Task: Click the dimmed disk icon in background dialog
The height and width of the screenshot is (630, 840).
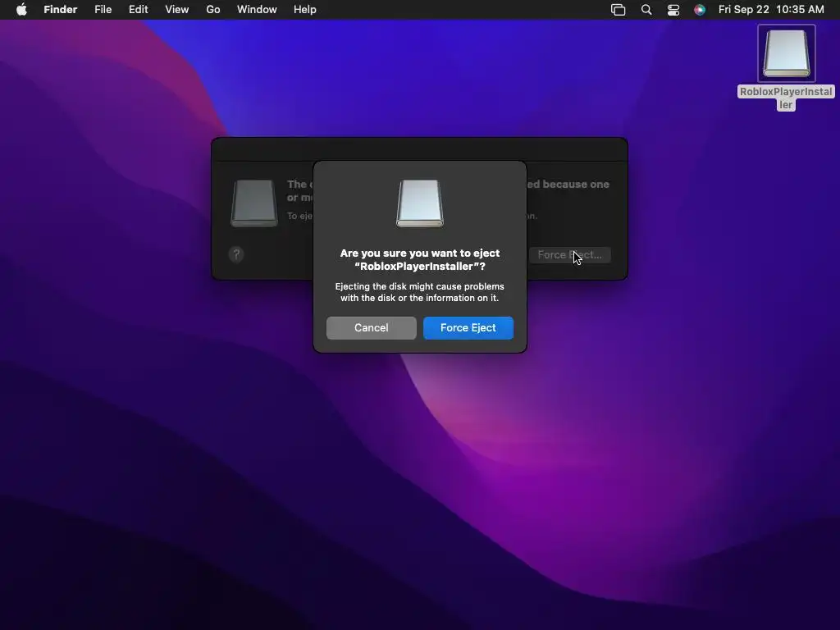Action: point(254,203)
